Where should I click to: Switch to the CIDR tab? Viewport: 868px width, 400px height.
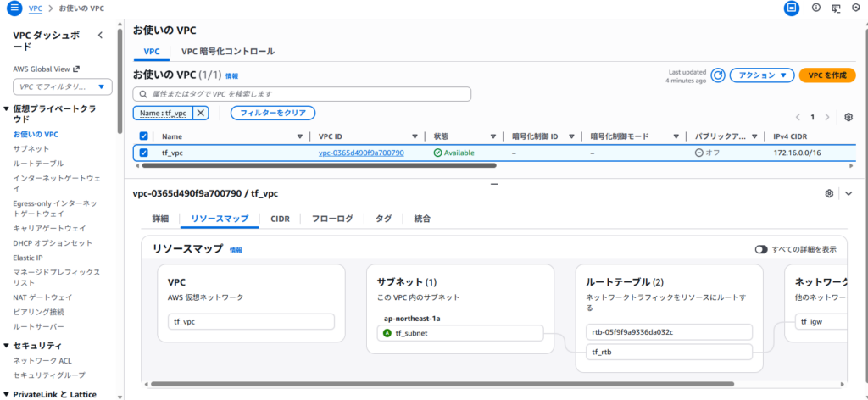(x=280, y=219)
